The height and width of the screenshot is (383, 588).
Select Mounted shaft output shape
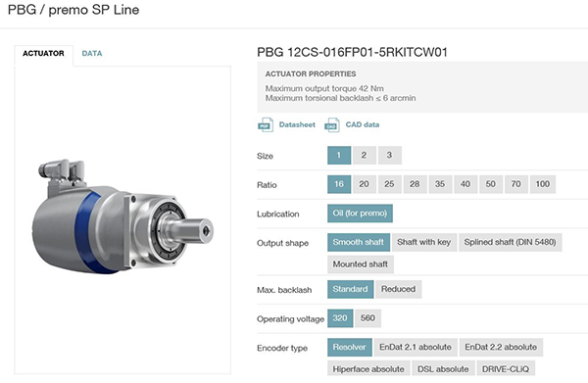pyautogui.click(x=361, y=264)
